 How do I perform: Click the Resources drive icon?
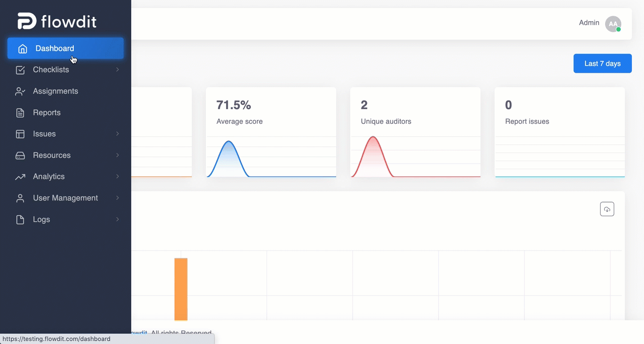20,155
